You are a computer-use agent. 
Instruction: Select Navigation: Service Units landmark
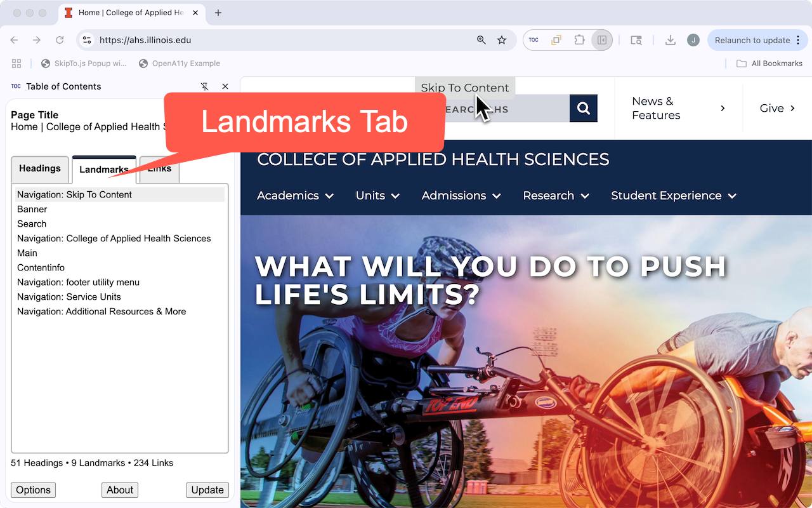click(120, 297)
